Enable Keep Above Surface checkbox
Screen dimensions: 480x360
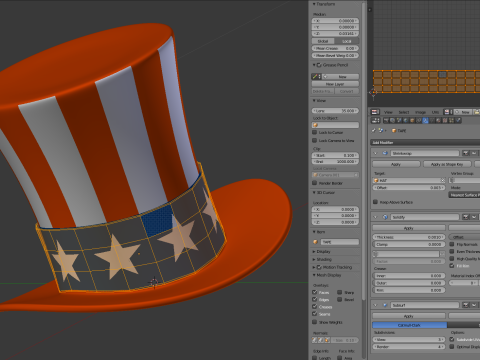point(375,202)
